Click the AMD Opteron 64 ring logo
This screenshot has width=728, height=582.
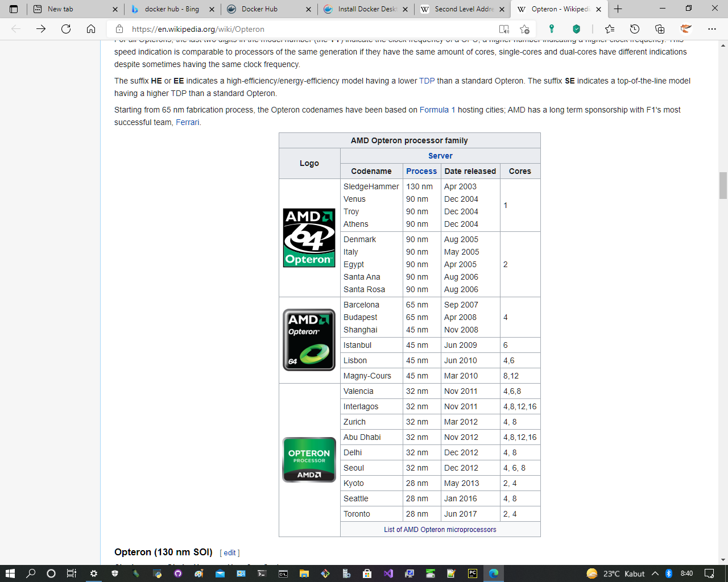(x=309, y=340)
